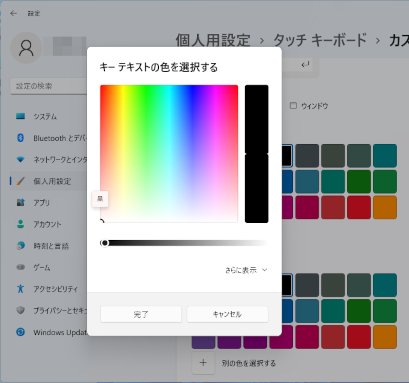Select violet swatch above plus button

click(203, 343)
